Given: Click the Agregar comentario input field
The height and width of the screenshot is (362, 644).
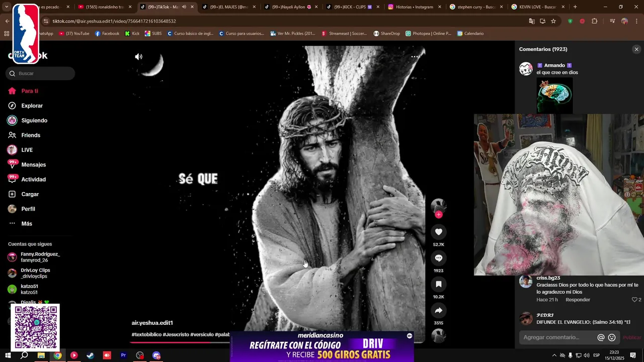Looking at the screenshot, I should coord(558,337).
